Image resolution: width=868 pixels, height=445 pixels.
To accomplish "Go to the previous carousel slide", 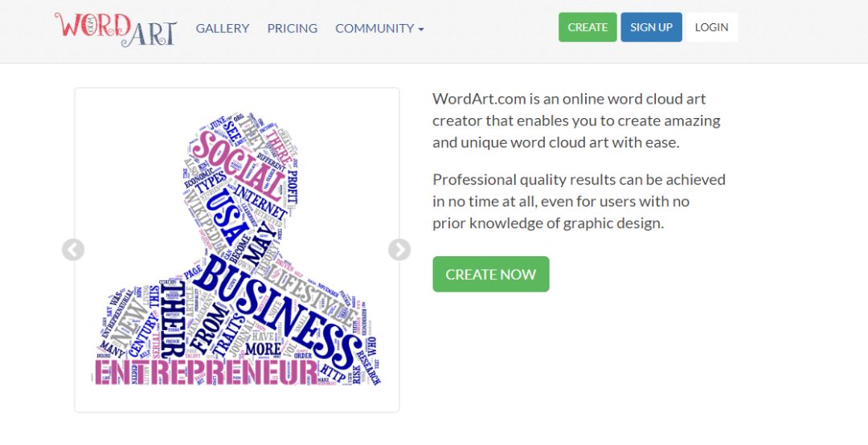I will (73, 250).
